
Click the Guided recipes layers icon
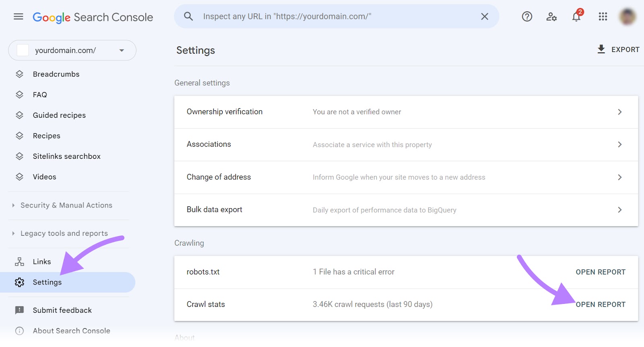click(x=19, y=115)
